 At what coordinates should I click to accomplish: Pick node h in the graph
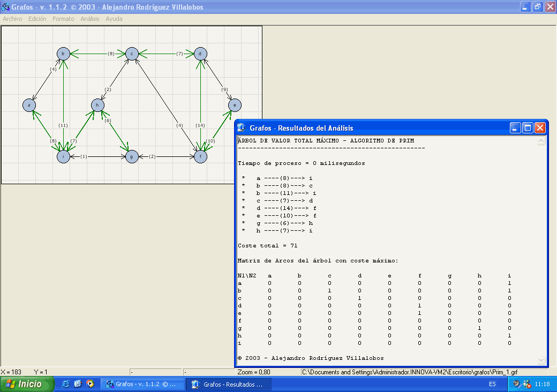click(97, 105)
